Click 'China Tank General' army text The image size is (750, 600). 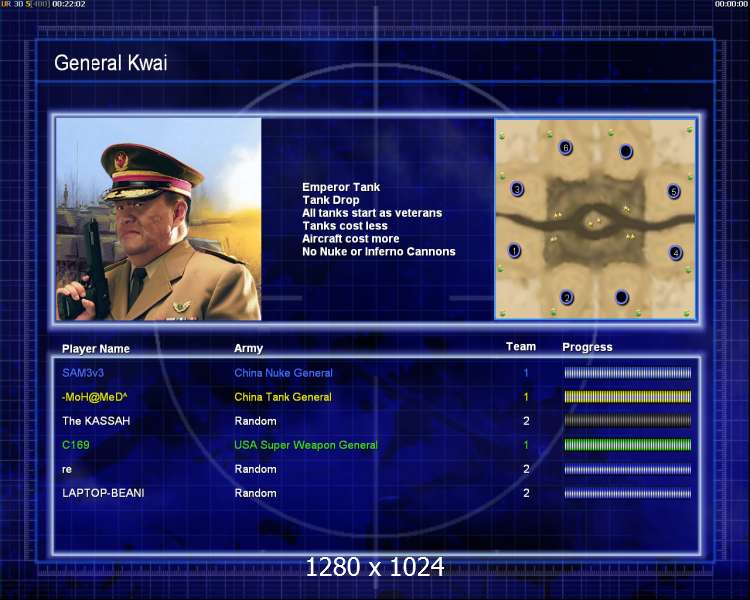tap(283, 397)
